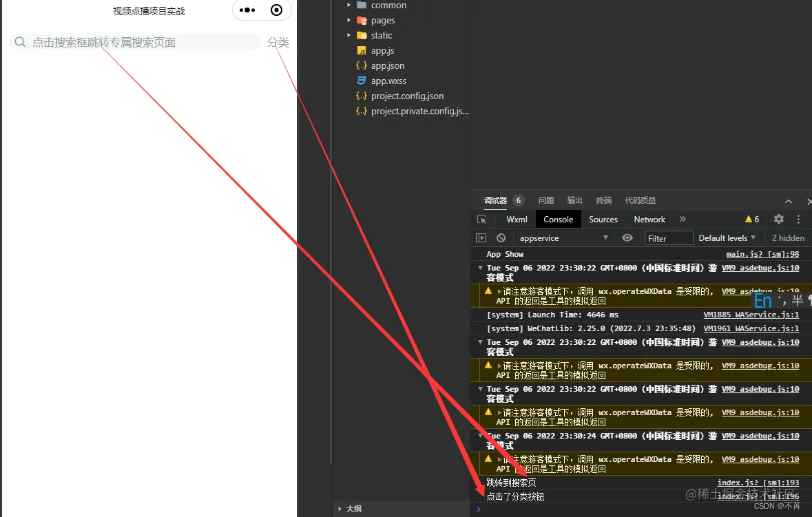Open the Default levels dropdown

tap(727, 238)
